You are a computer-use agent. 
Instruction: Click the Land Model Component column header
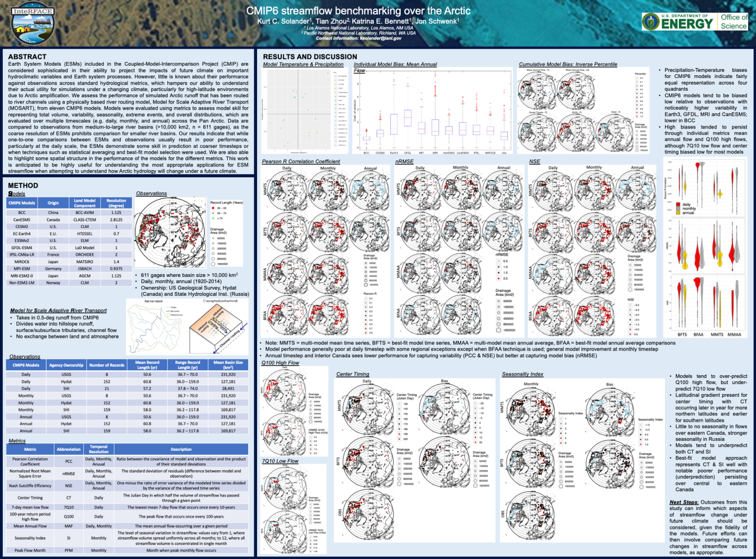85,203
